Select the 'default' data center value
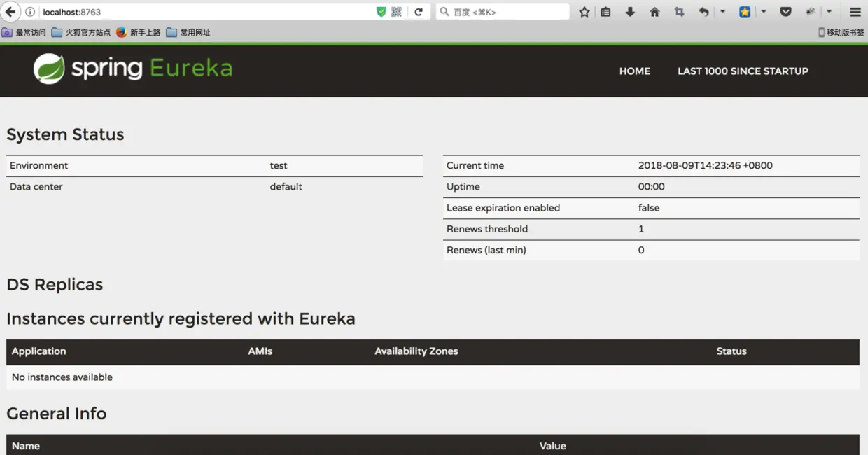868x455 pixels. click(286, 187)
